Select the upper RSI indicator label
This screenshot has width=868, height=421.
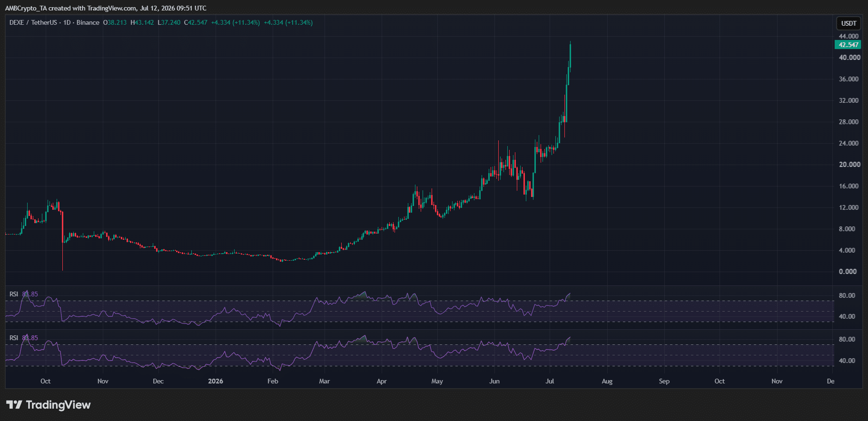[x=14, y=294]
